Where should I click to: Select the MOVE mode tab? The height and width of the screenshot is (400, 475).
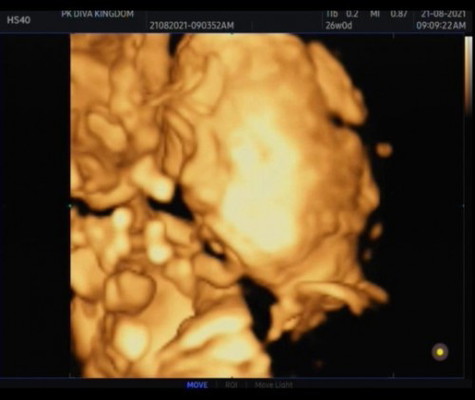click(197, 385)
